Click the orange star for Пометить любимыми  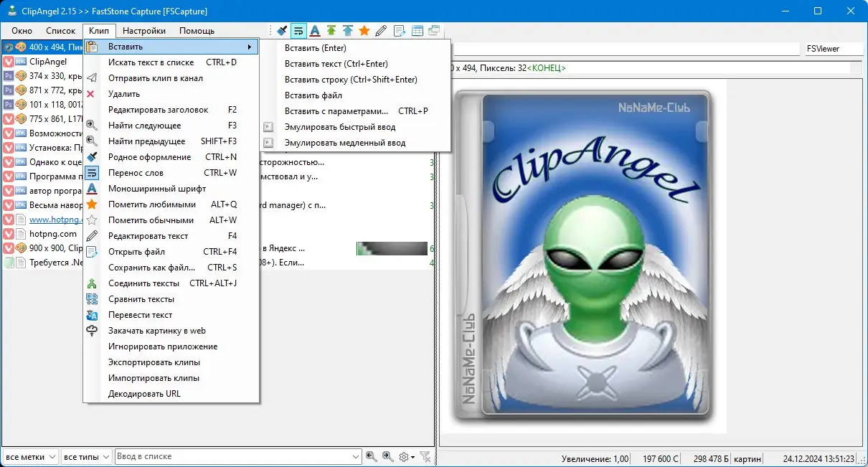(x=92, y=204)
